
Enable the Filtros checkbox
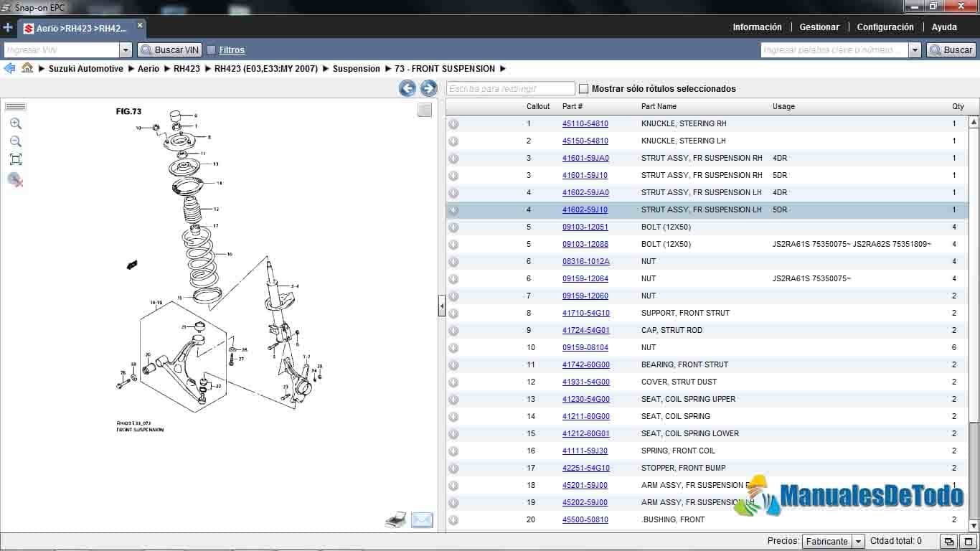coord(212,50)
